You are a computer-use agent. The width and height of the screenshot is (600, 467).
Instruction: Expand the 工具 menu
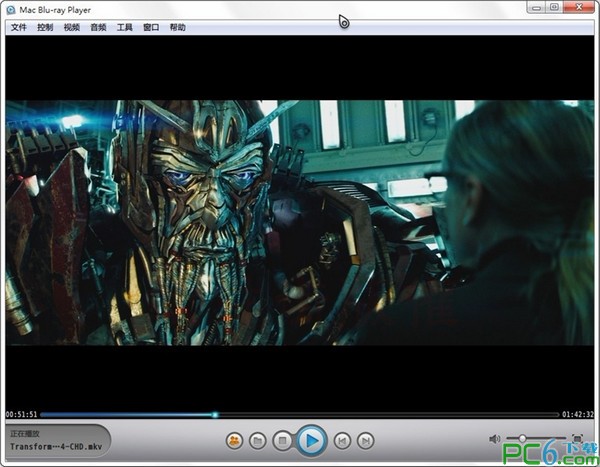pyautogui.click(x=125, y=27)
